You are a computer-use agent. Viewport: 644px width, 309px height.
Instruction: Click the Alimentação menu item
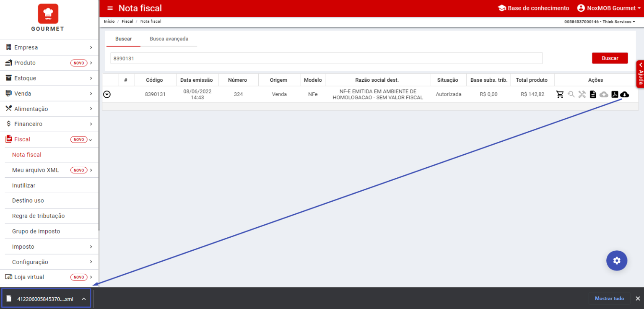pyautogui.click(x=49, y=109)
